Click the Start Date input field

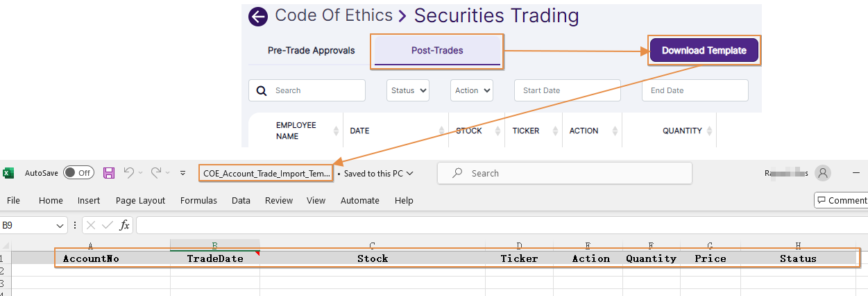[x=567, y=90]
